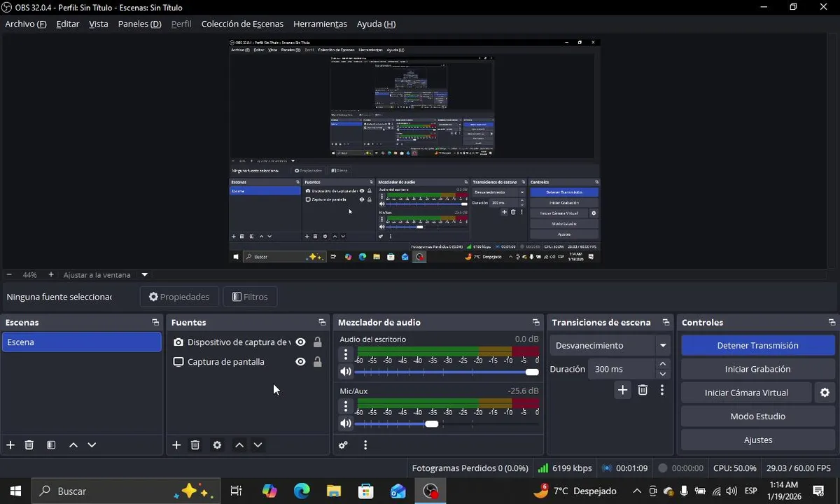840x504 pixels.
Task: Open Ajustes from Controles panel
Action: pyautogui.click(x=757, y=440)
